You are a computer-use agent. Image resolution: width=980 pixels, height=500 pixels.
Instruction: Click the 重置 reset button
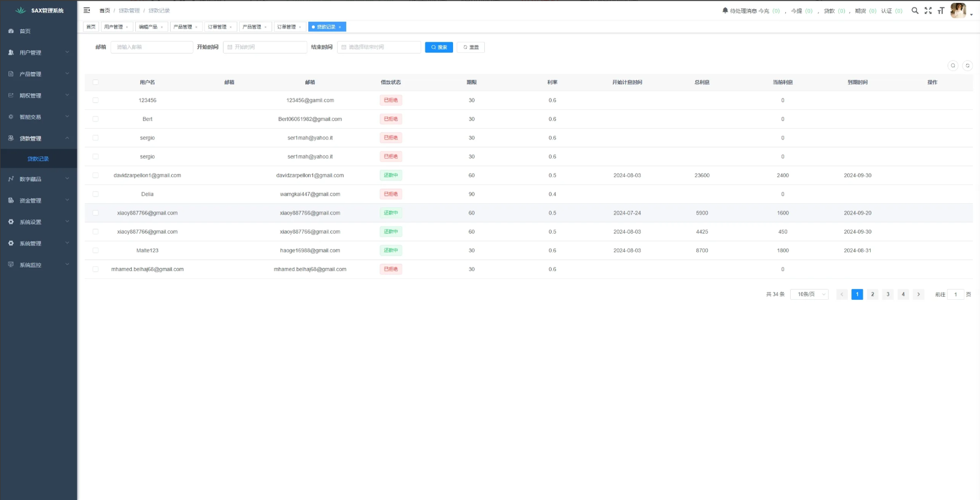[x=470, y=47]
